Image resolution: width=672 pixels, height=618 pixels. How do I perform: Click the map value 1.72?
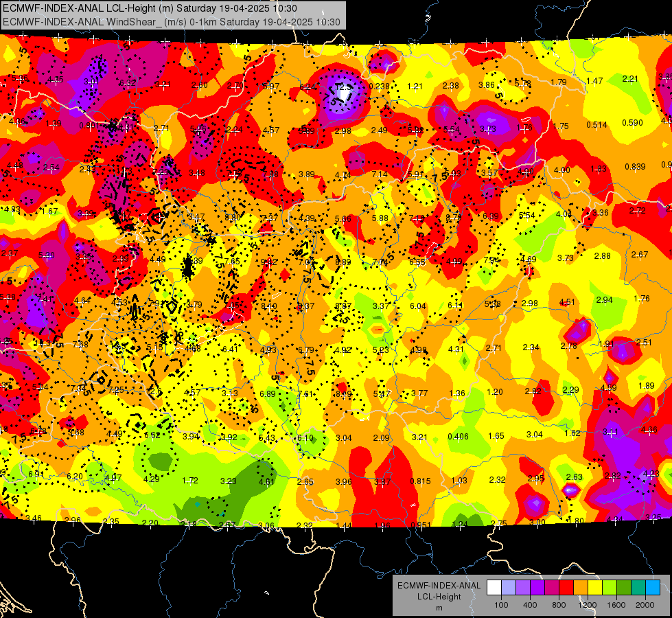(x=190, y=481)
